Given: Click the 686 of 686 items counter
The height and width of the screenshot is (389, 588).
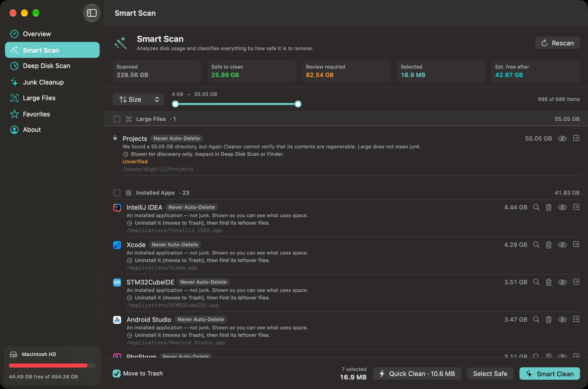Looking at the screenshot, I should [559, 99].
